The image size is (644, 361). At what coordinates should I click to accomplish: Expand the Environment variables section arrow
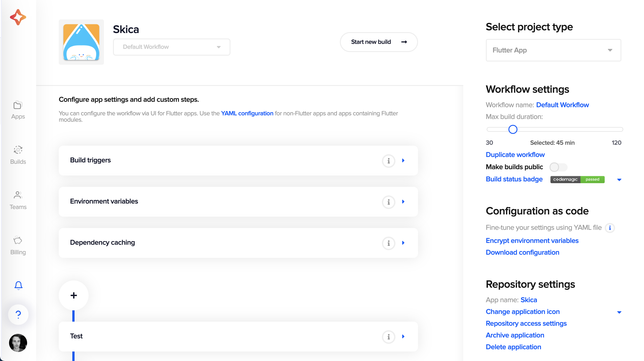point(403,202)
